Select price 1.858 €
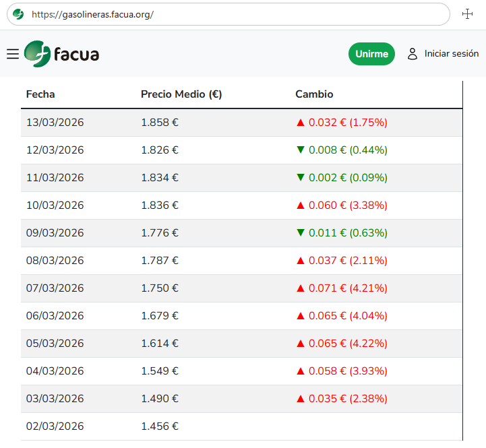The width and height of the screenshot is (486, 448). click(x=160, y=123)
